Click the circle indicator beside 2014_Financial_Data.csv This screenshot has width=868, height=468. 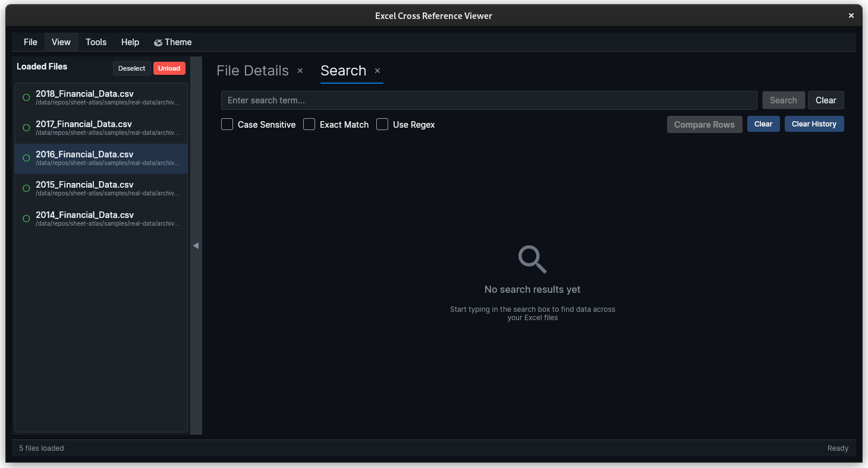26,219
